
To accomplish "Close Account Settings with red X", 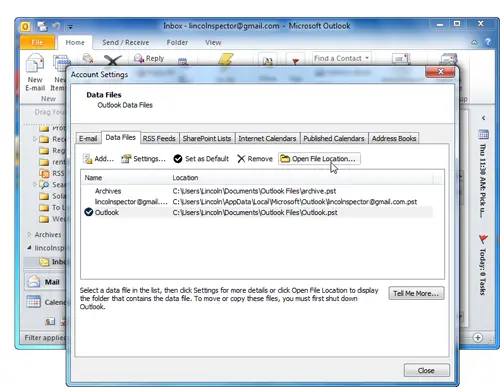I will [440, 72].
